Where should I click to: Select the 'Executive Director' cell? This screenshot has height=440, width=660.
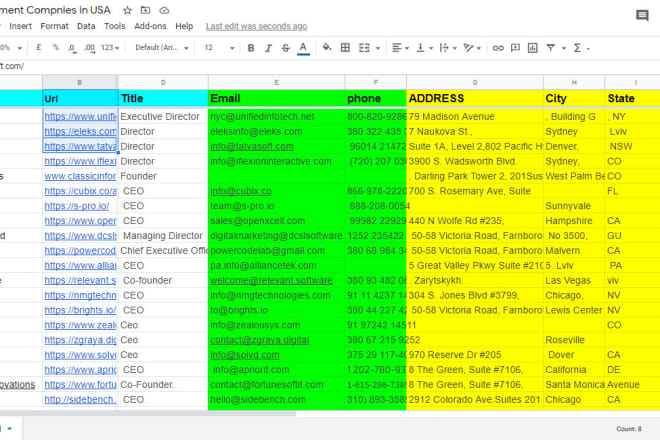[163, 117]
